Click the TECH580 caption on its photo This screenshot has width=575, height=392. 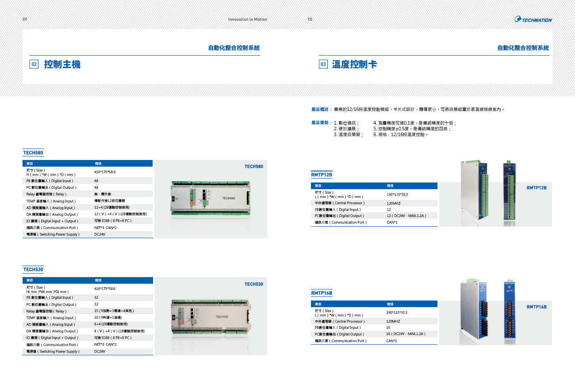254,167
